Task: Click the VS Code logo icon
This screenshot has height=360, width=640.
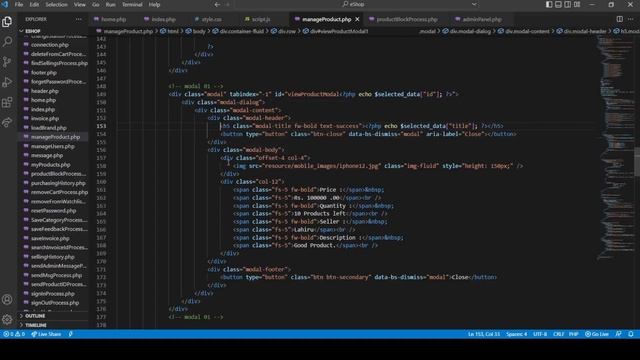Action: (x=5, y=4)
